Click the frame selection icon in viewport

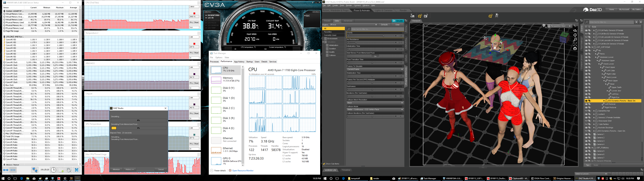coord(575,44)
